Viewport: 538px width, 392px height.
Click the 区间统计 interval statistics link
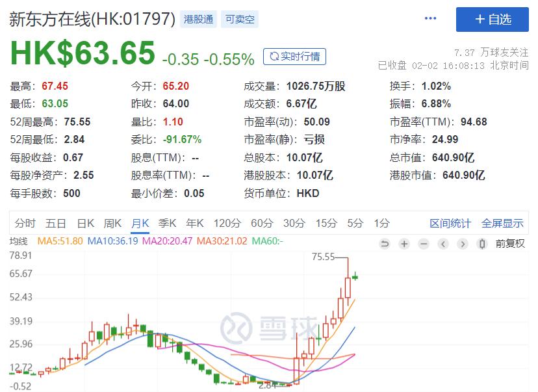click(452, 222)
